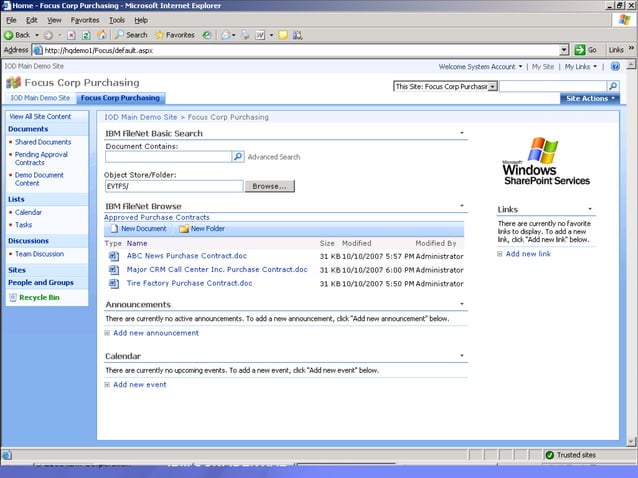
Task: Click the ABC News contract Word document icon
Action: click(x=114, y=256)
